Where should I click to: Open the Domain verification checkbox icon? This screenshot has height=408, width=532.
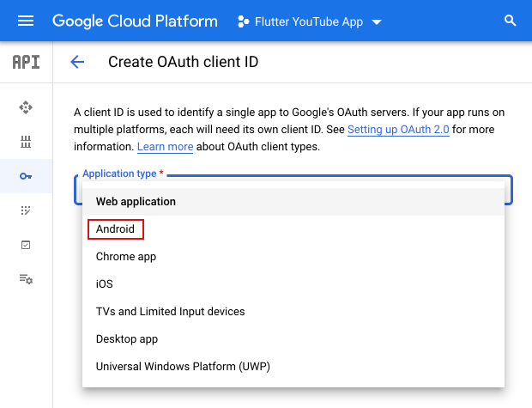pos(26,245)
